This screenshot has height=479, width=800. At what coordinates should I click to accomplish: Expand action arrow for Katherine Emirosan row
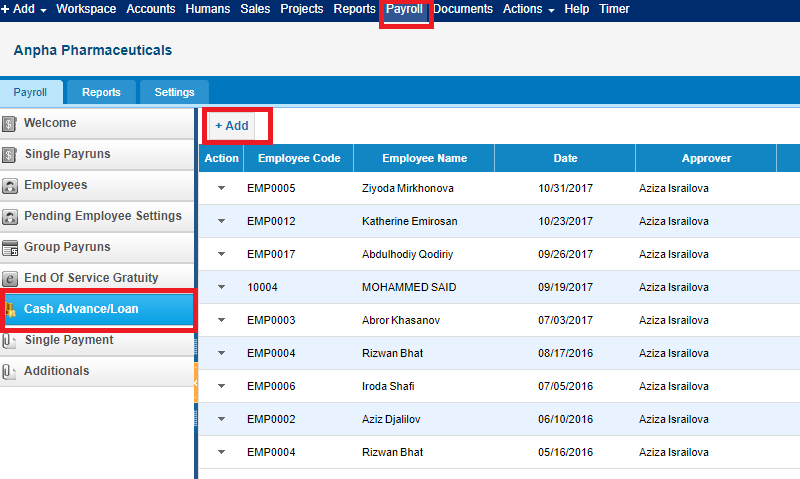[x=221, y=221]
